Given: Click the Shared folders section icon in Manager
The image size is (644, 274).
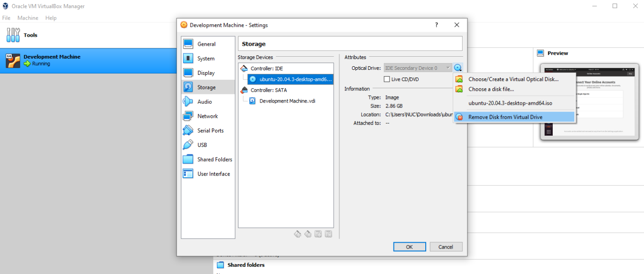Looking at the screenshot, I should tap(220, 265).
